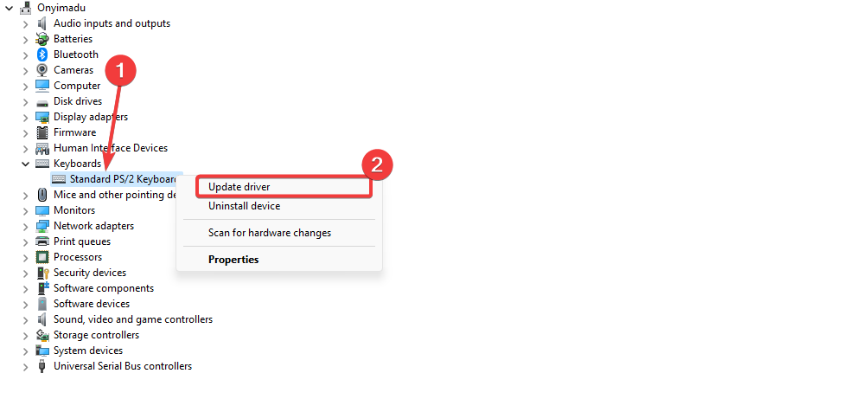Click the Security devices key icon
The image size is (868, 399).
(42, 273)
